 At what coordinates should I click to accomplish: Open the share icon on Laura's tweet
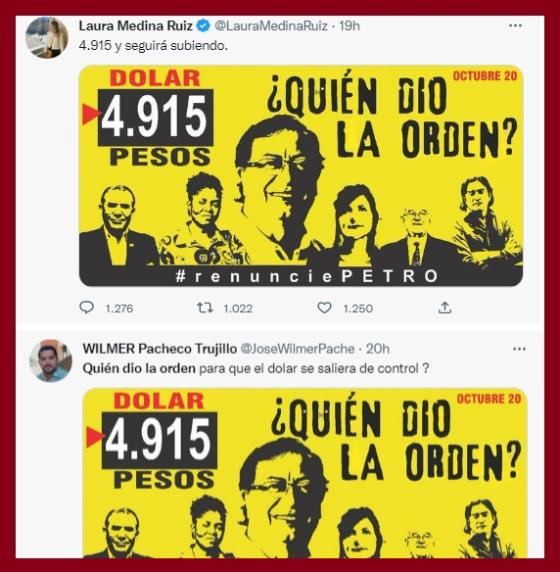click(445, 308)
